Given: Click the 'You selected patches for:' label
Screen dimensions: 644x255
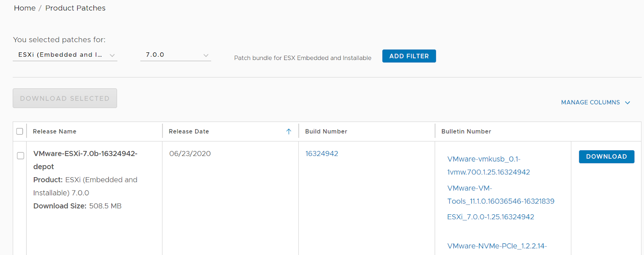Looking at the screenshot, I should click(x=59, y=39).
